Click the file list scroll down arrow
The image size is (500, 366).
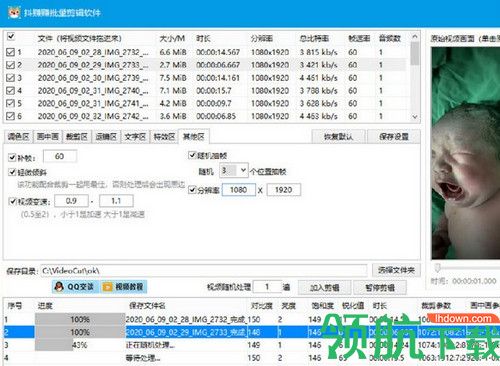coord(415,117)
